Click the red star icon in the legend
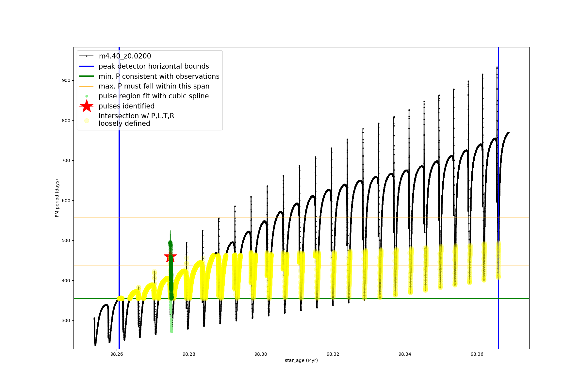The width and height of the screenshot is (588, 392). (87, 106)
